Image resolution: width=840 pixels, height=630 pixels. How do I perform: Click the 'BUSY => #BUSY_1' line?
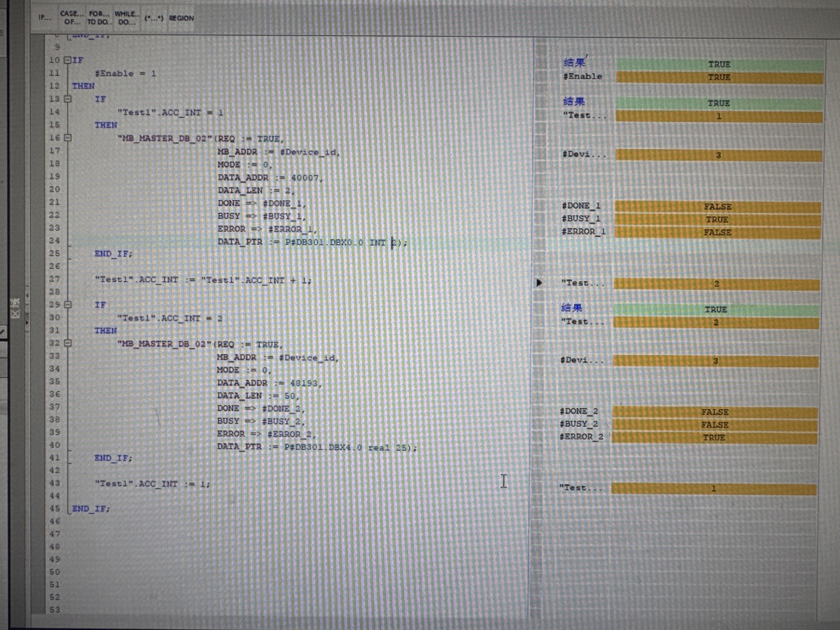pos(261,216)
